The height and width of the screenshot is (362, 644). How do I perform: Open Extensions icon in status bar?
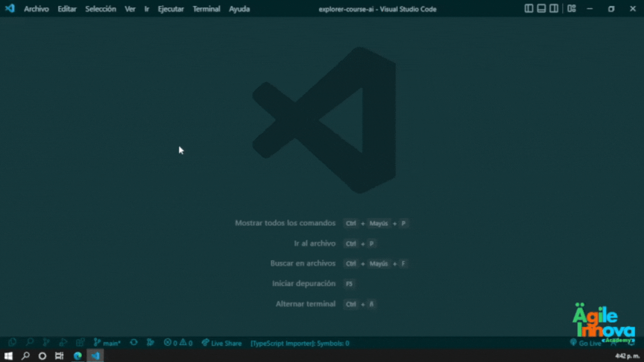point(80,343)
